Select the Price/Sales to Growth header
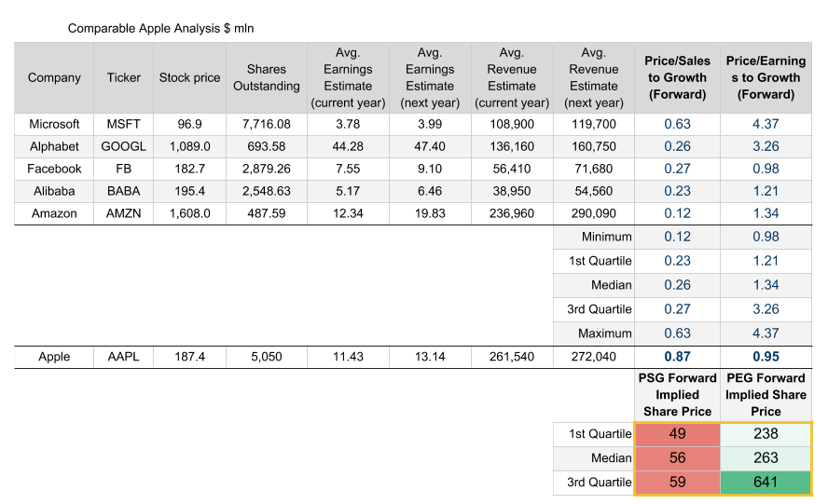This screenshot has height=504, width=828. point(677,78)
